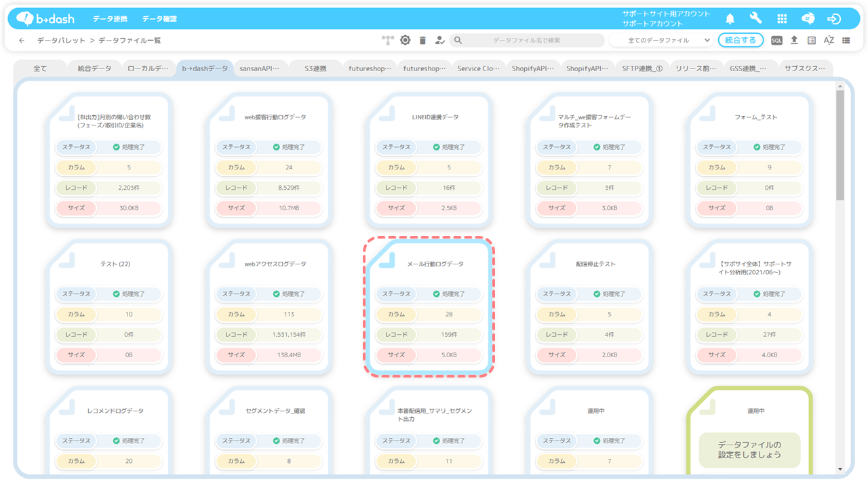Click the upload arrow icon

(x=794, y=40)
